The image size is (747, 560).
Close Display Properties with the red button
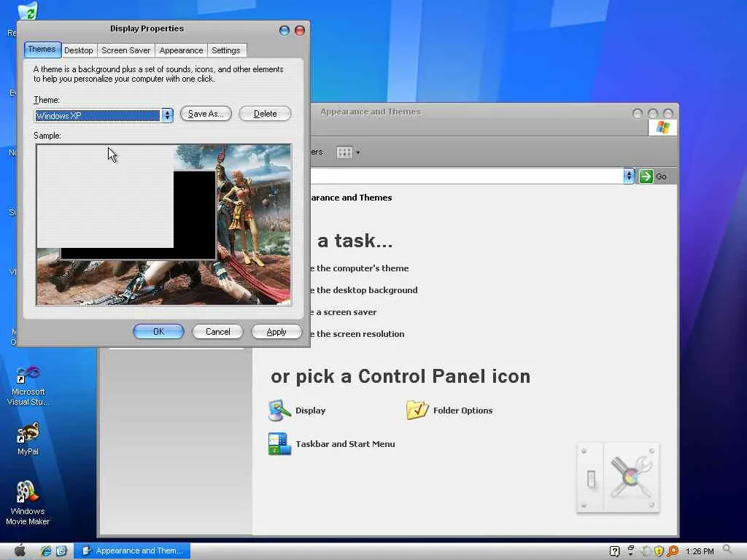(x=300, y=31)
